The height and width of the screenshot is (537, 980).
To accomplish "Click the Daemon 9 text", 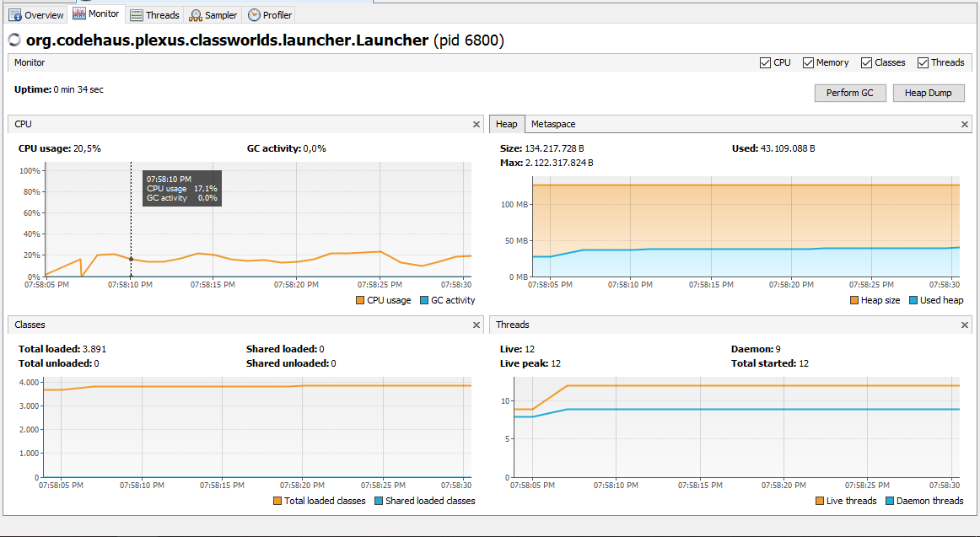I will coord(756,349).
